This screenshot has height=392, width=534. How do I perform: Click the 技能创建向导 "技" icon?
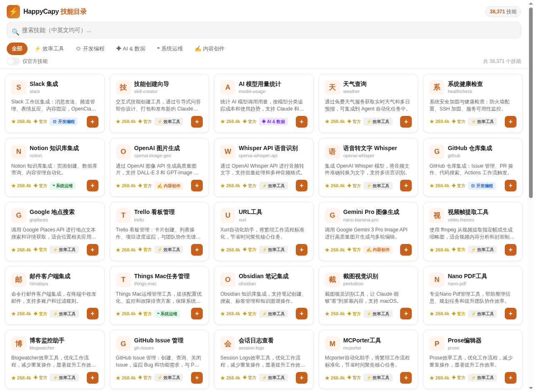(x=123, y=87)
